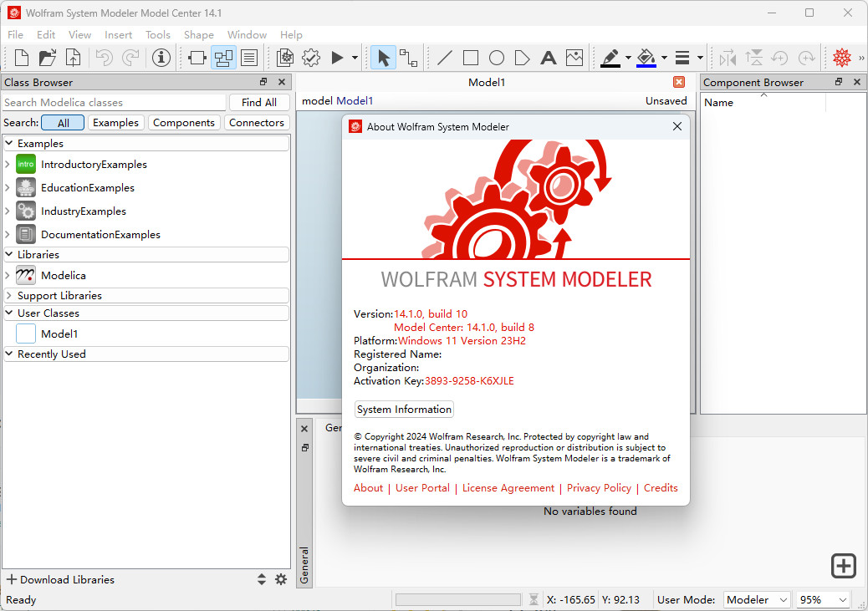The image size is (868, 611).
Task: Select the Components search filter
Action: click(184, 123)
